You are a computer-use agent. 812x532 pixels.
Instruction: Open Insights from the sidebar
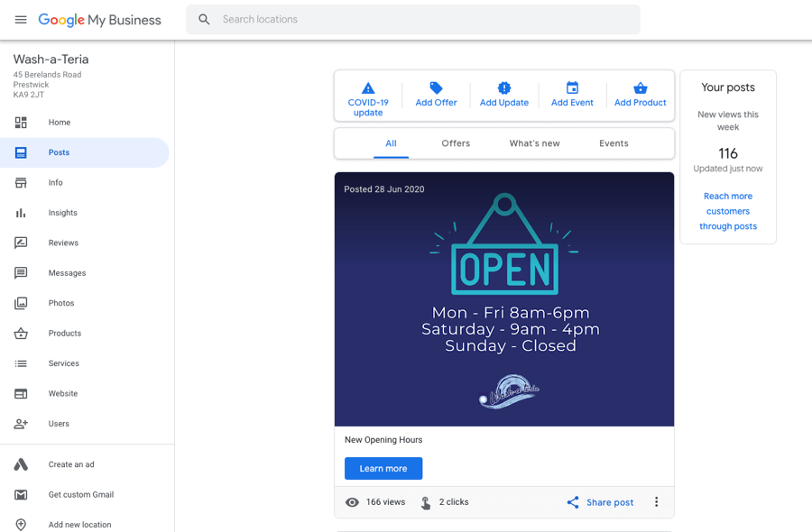click(x=62, y=213)
